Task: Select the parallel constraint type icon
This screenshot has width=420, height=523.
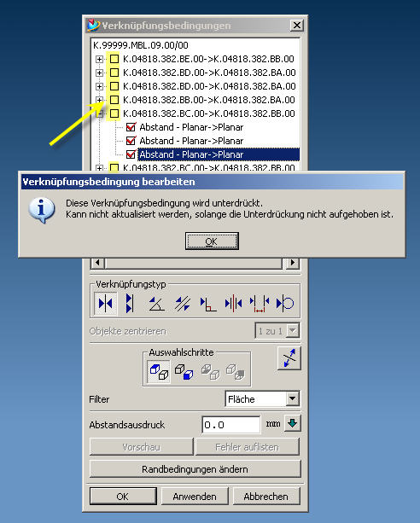Action: click(x=183, y=304)
